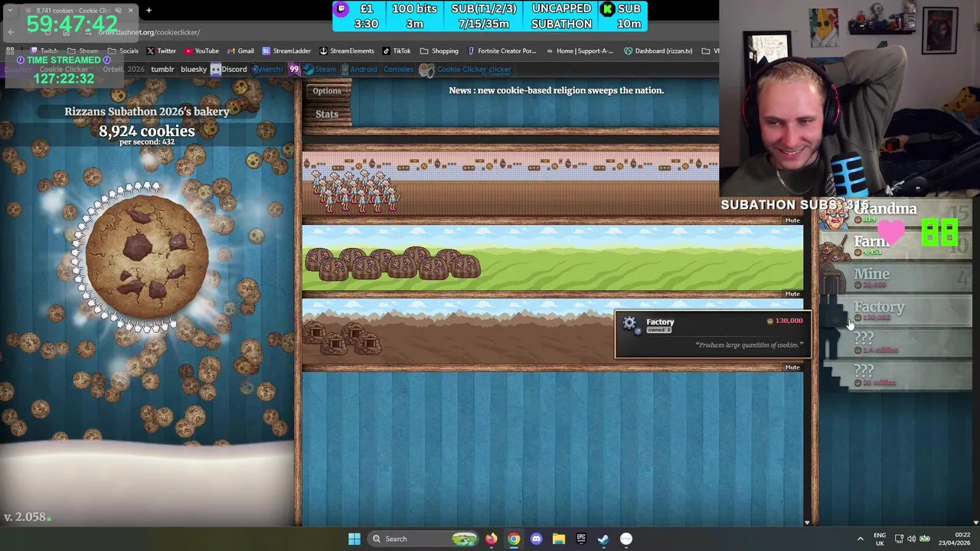This screenshot has width=980, height=551.
Task: Expand the Shopping bookmarks folder
Action: pyautogui.click(x=439, y=51)
